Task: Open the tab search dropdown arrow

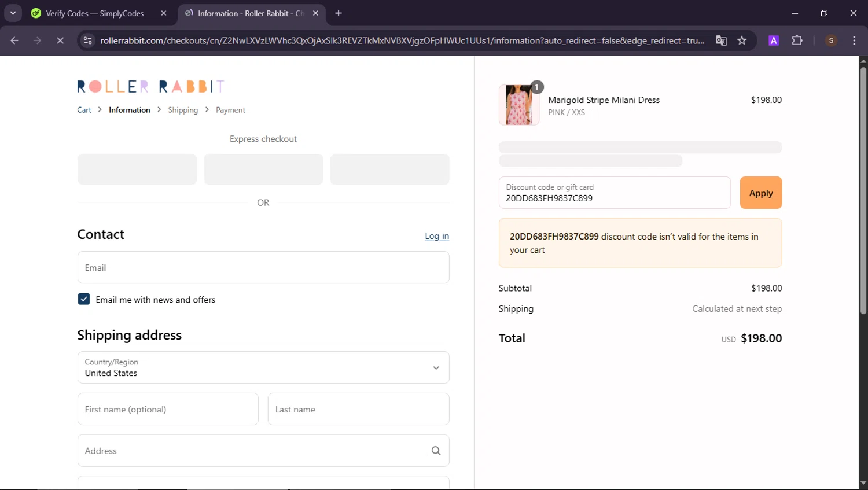Action: coord(13,13)
